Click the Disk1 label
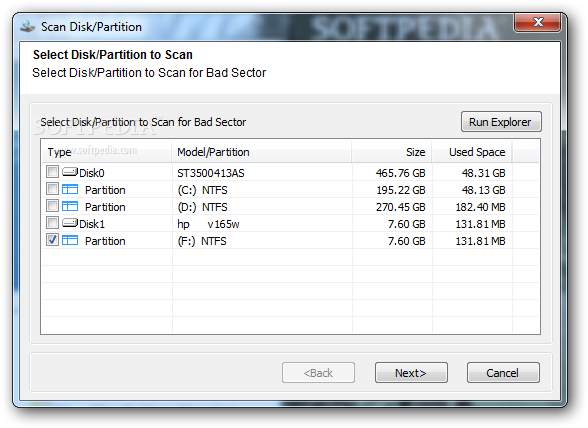 click(92, 224)
